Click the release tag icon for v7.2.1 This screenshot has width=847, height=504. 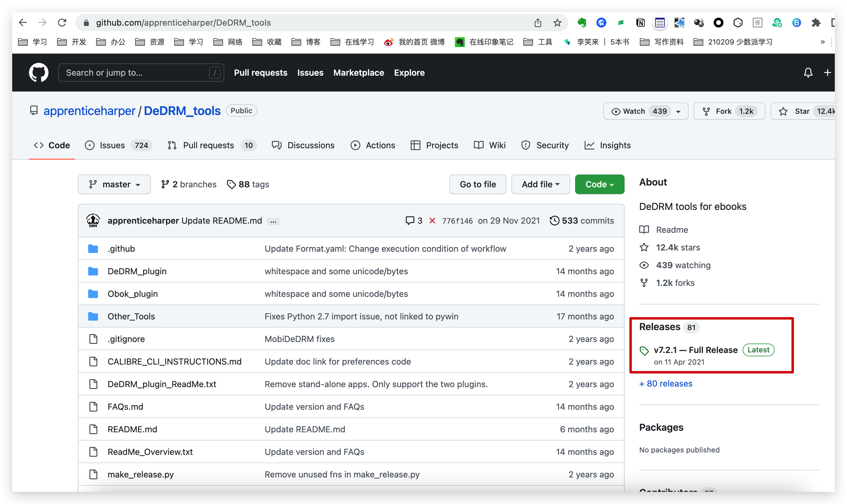click(x=644, y=351)
